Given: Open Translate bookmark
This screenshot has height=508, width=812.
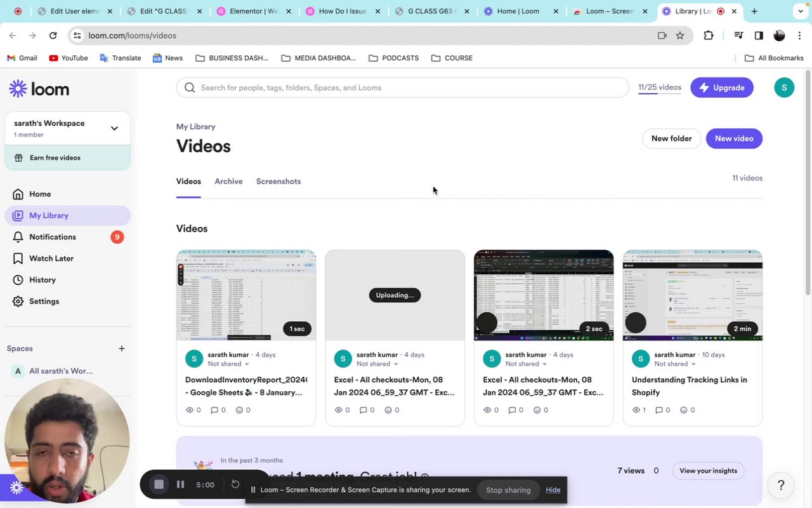Looking at the screenshot, I should (x=121, y=58).
